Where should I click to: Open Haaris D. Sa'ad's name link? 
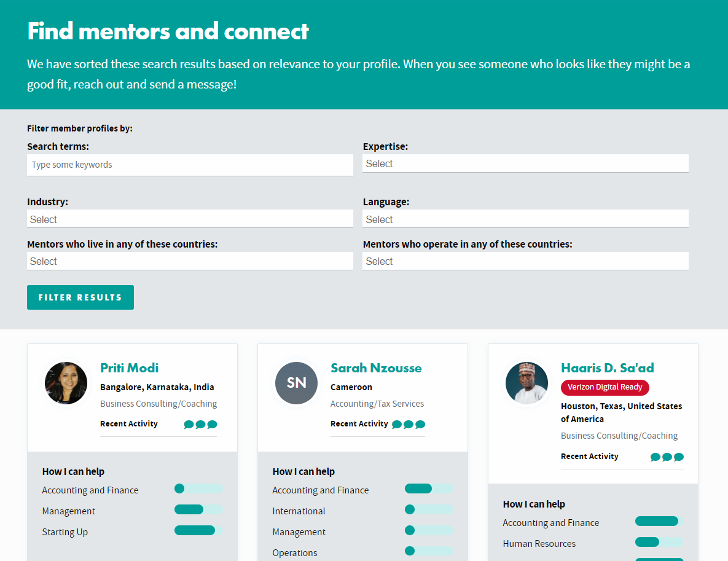point(608,368)
